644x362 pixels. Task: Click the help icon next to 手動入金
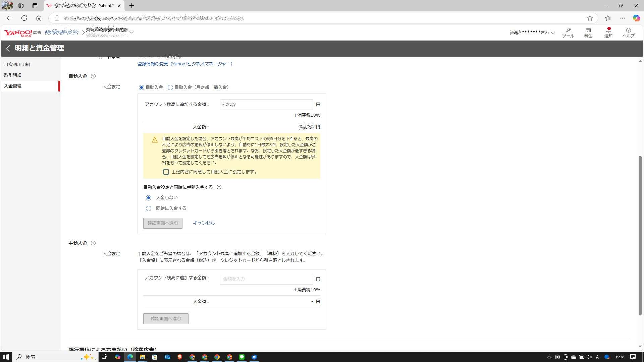click(93, 243)
